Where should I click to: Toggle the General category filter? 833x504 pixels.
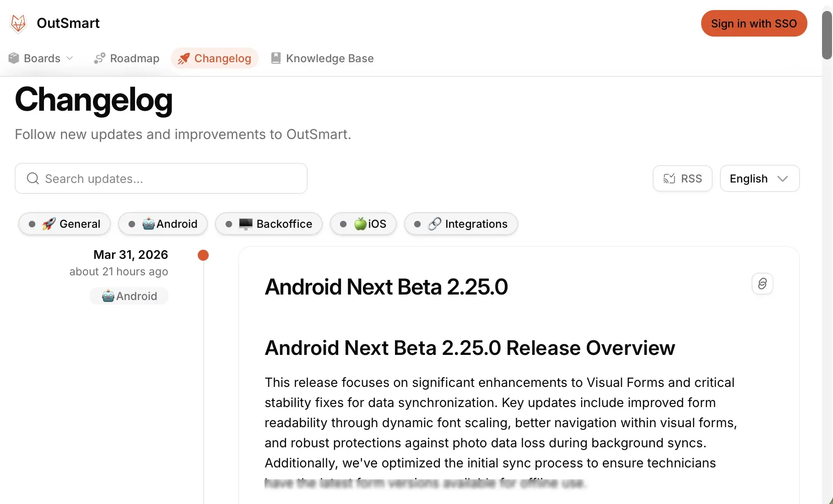pos(64,224)
